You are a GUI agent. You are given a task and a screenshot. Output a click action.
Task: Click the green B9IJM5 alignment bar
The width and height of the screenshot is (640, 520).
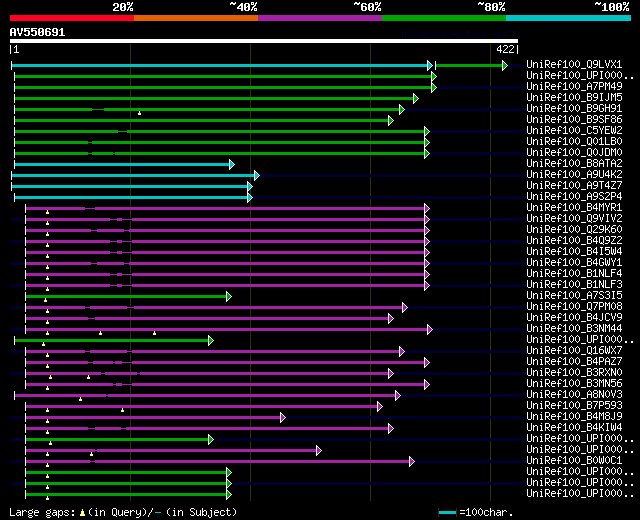point(215,98)
